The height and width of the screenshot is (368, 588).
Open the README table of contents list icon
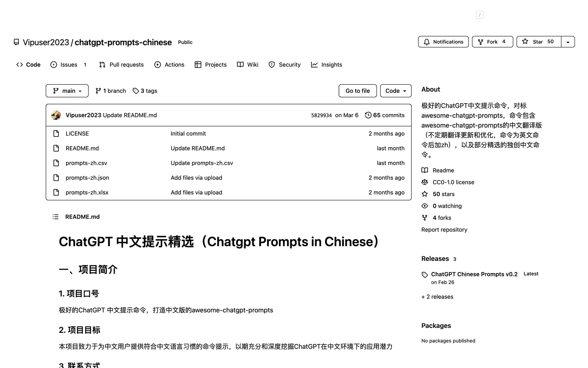pos(56,217)
